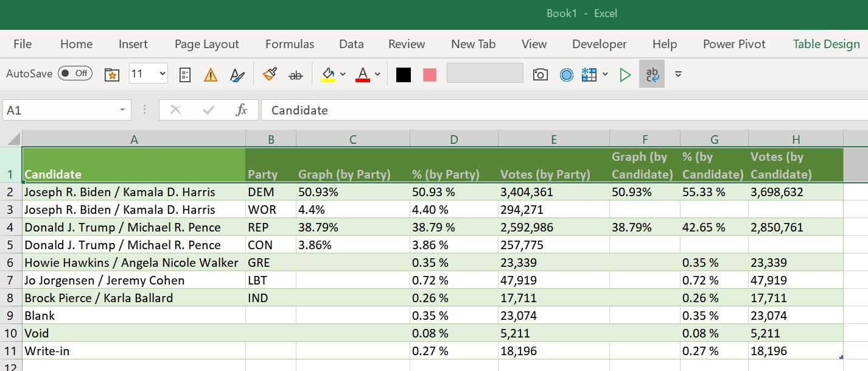
Task: Expand the fill color dropdown arrow
Action: coord(343,74)
